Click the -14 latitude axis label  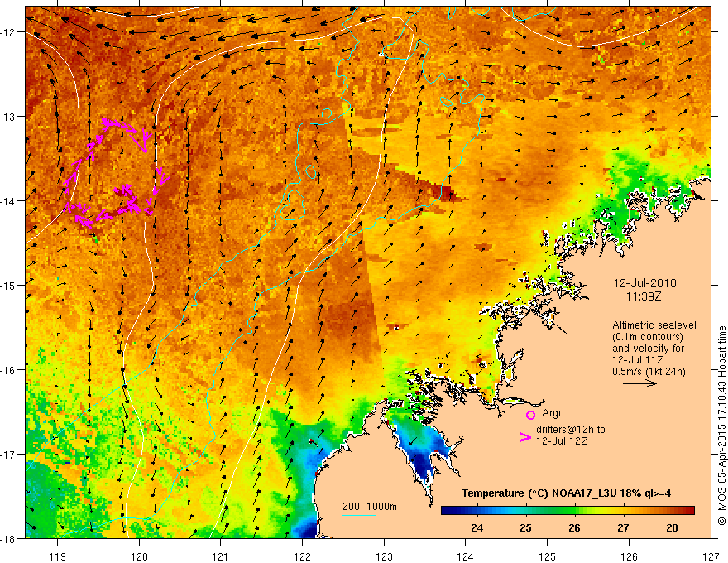(8, 201)
